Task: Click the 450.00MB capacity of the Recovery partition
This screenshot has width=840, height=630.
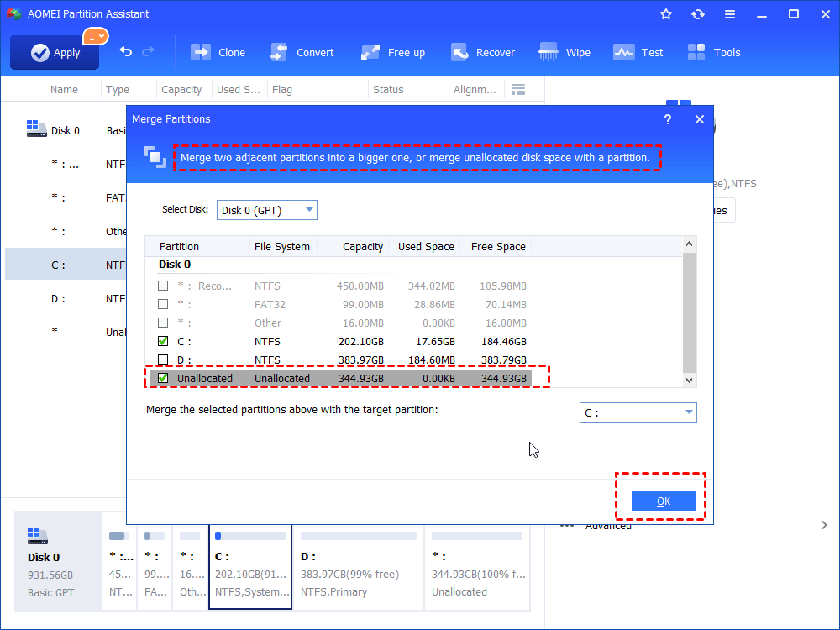Action: 360,286
